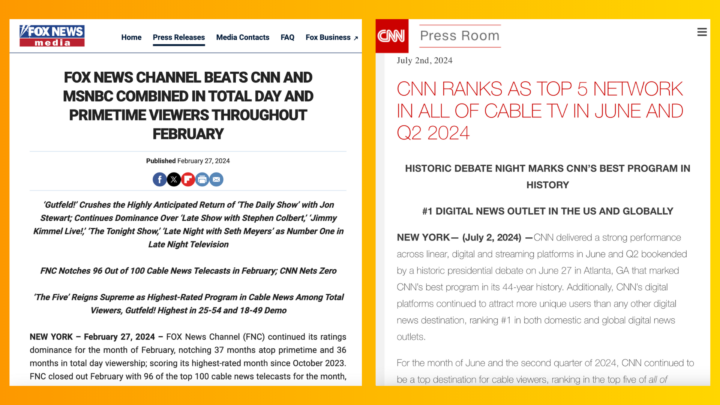720x405 pixels.
Task: Click the #1 Digital News Outlet subheading
Action: (547, 211)
